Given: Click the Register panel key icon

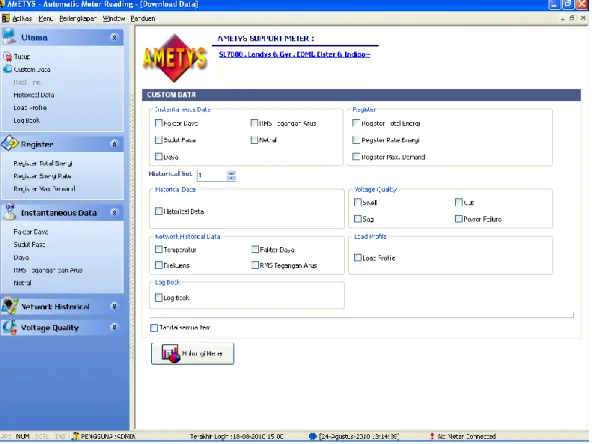Looking at the screenshot, I should tap(9, 143).
